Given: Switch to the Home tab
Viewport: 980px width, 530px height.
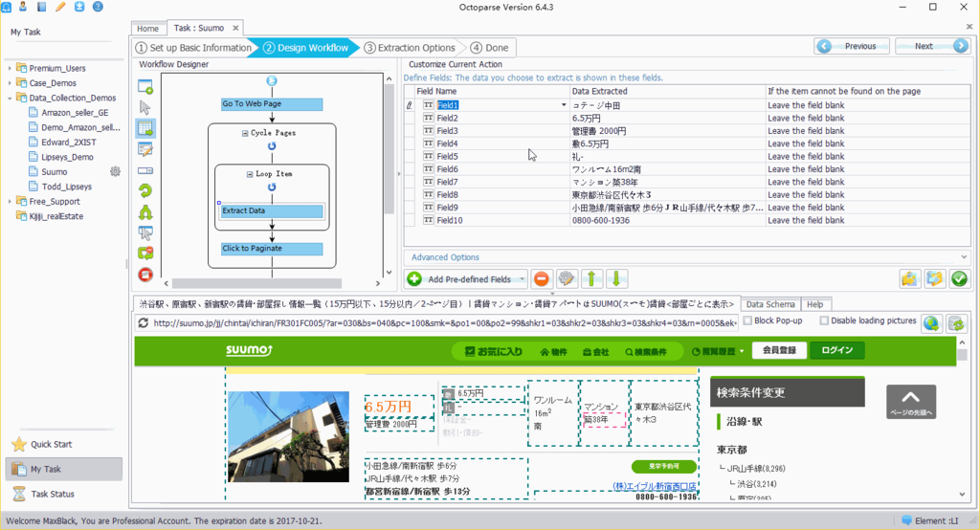Looking at the screenshot, I should tap(148, 28).
